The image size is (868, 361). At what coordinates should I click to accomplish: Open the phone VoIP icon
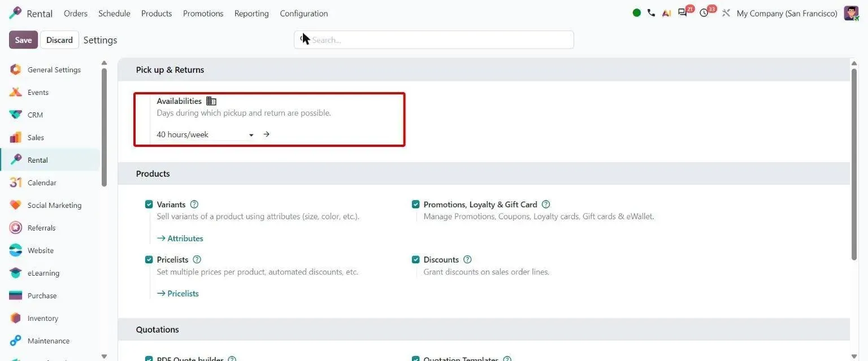point(652,13)
